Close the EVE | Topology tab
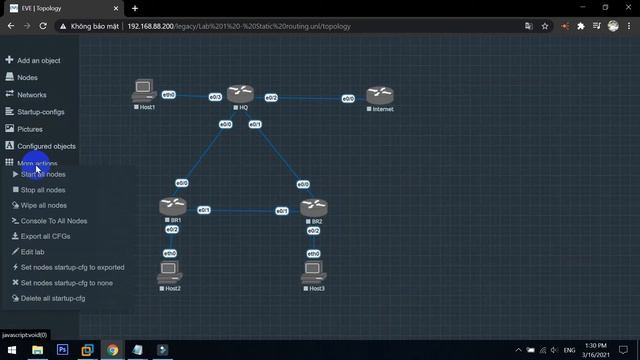The width and height of the screenshot is (640, 360). 116,8
